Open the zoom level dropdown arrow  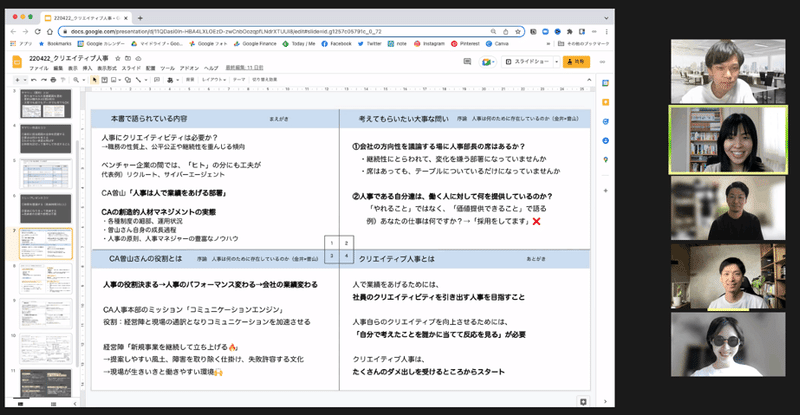pos(83,80)
